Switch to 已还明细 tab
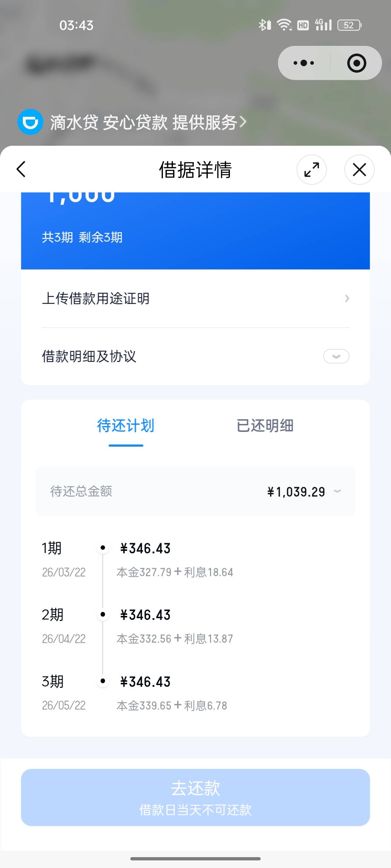The width and height of the screenshot is (391, 868). (x=265, y=426)
